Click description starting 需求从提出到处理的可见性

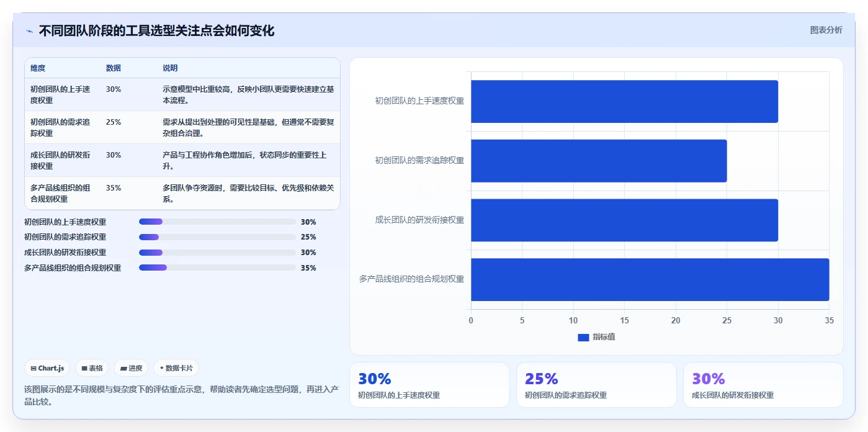coord(248,127)
